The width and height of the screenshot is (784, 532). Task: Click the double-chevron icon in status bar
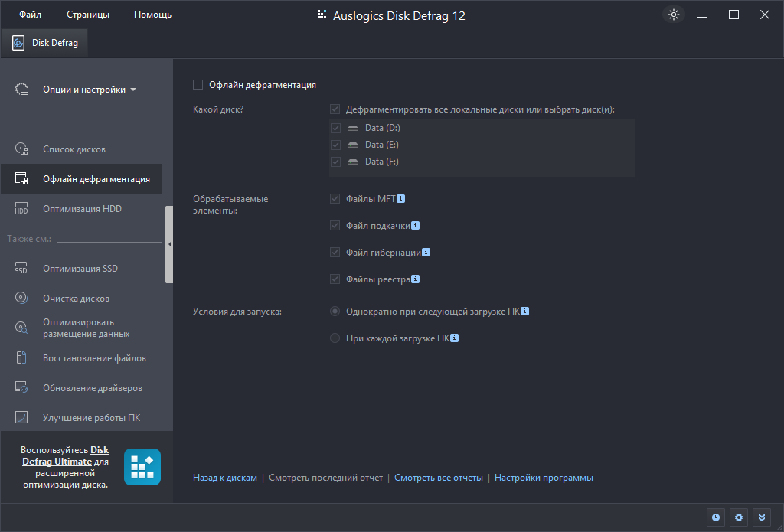tap(762, 517)
